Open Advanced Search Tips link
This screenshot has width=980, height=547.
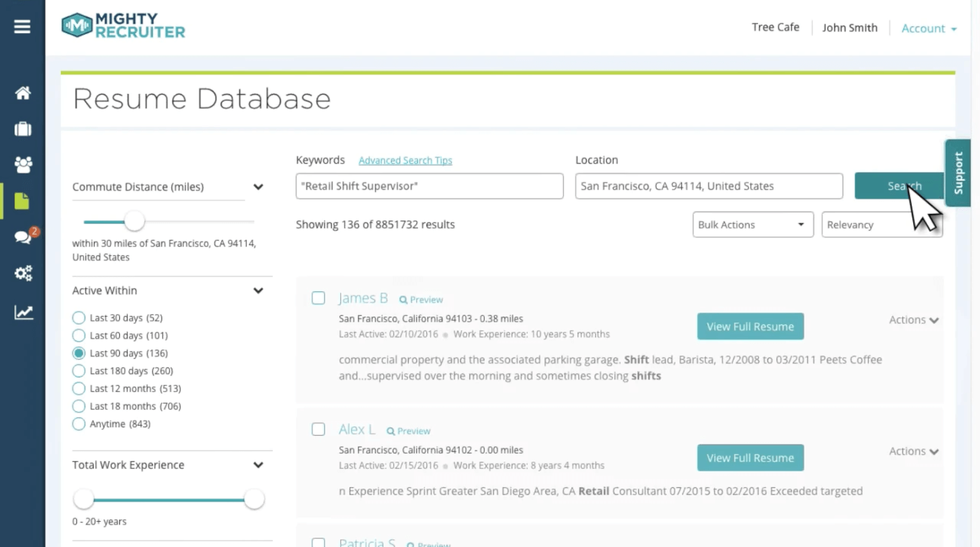pyautogui.click(x=405, y=160)
